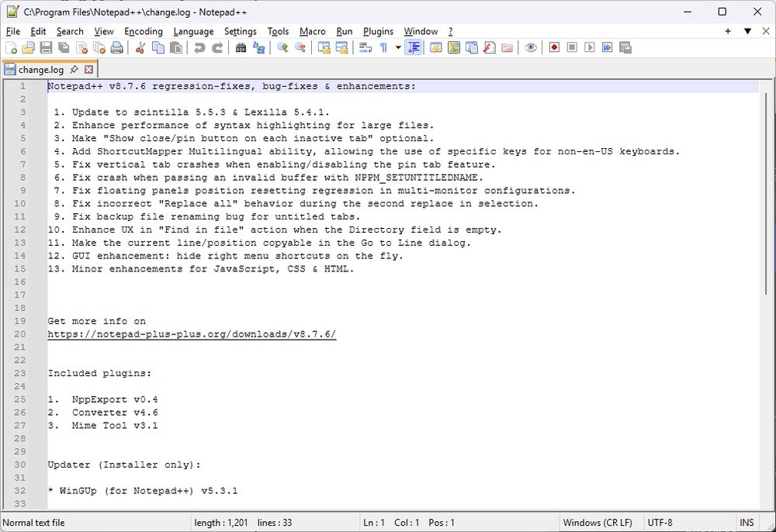Toggle Show All Characters pilcrow button
The height and width of the screenshot is (532, 776).
click(383, 47)
